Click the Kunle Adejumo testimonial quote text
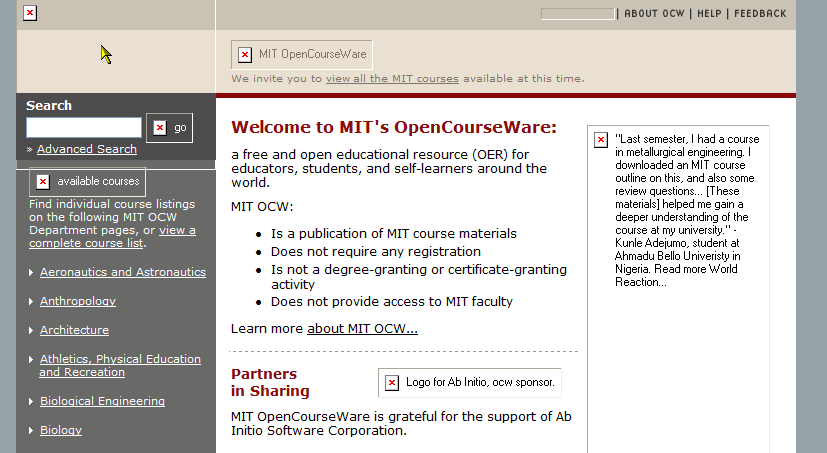827x453 pixels. point(687,210)
